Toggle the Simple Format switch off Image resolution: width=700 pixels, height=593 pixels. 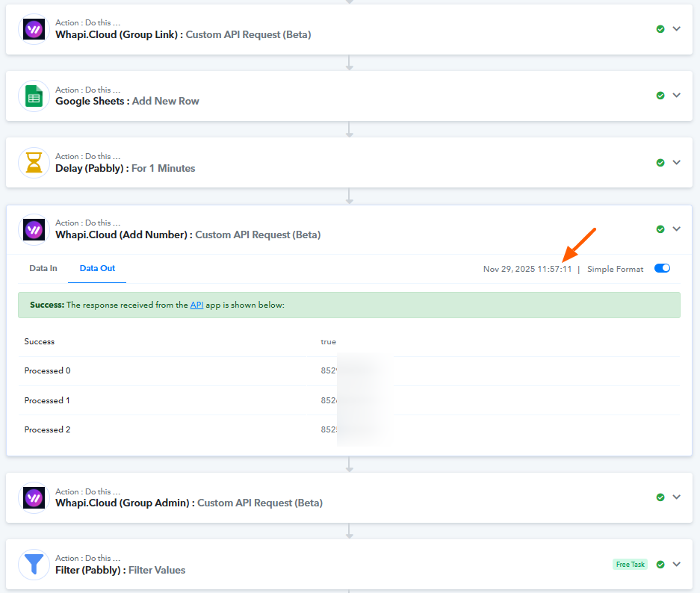tap(662, 269)
